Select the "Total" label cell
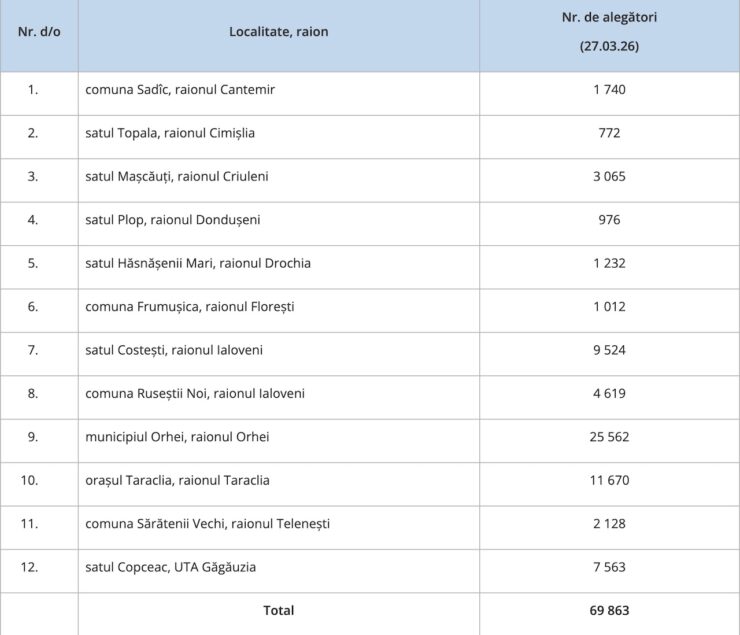Image resolution: width=740 pixels, height=635 pixels. pos(278,610)
